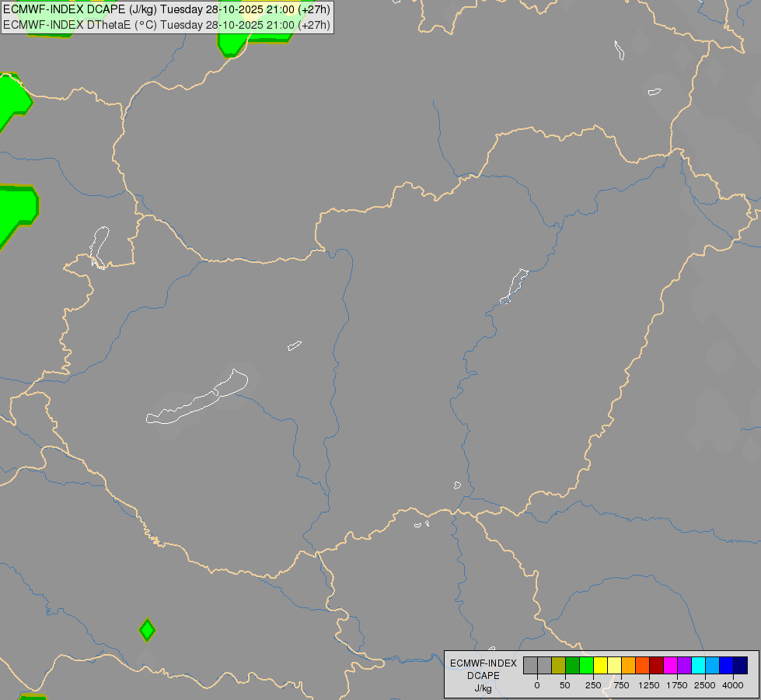This screenshot has width=761, height=700.
Task: Select the navy legend swatch
Action: tap(741, 666)
